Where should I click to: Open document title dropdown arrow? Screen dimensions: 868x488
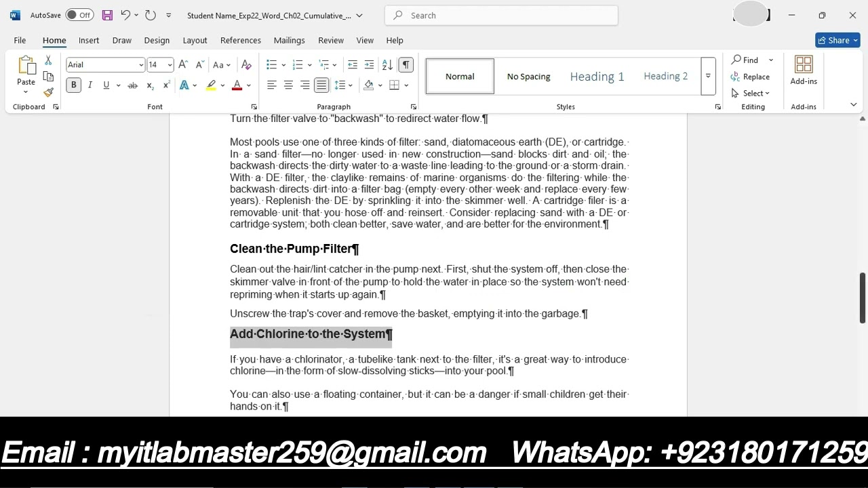point(359,15)
